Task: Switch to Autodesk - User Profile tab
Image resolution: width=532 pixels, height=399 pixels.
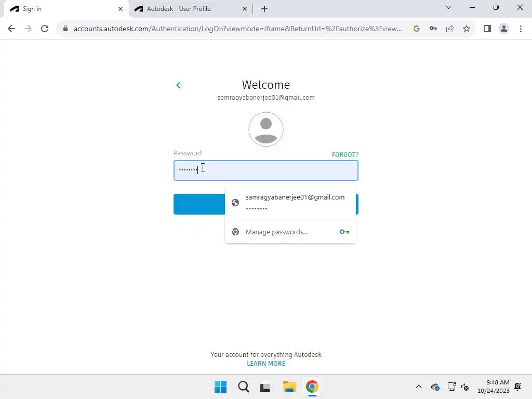Action: point(190,9)
